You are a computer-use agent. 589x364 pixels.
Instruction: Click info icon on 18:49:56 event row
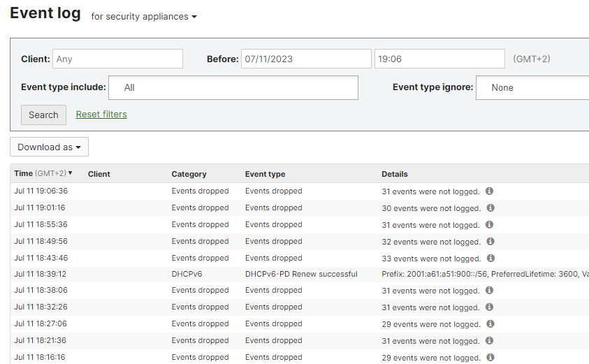click(x=490, y=241)
